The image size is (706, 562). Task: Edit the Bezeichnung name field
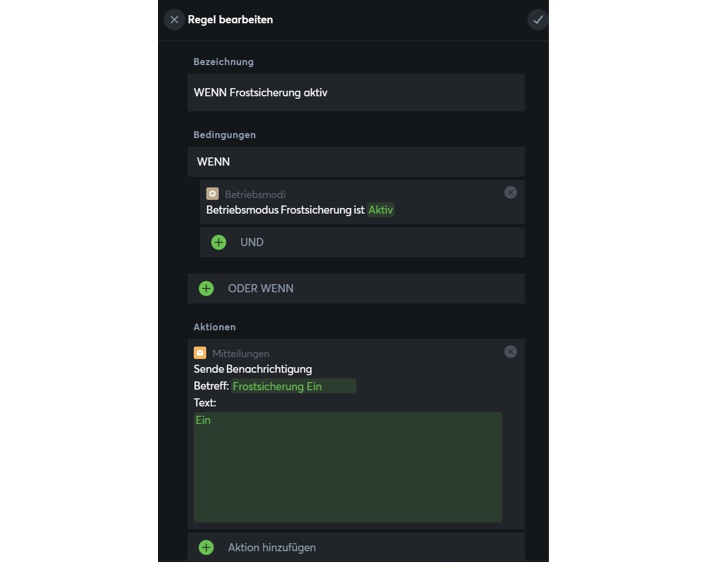coord(356,93)
